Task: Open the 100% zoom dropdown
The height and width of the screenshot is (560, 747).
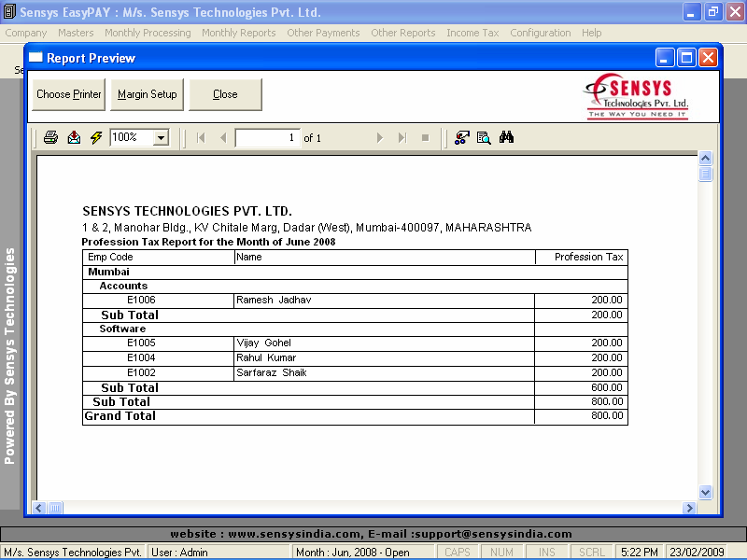Action: [x=161, y=138]
